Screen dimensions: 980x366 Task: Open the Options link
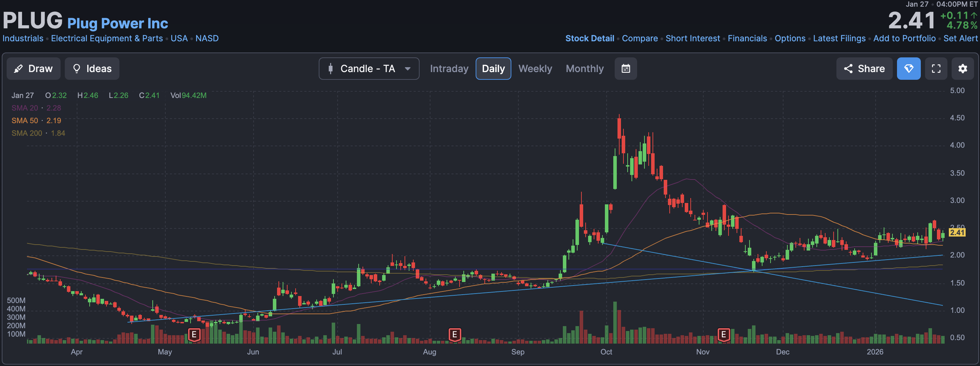point(790,38)
